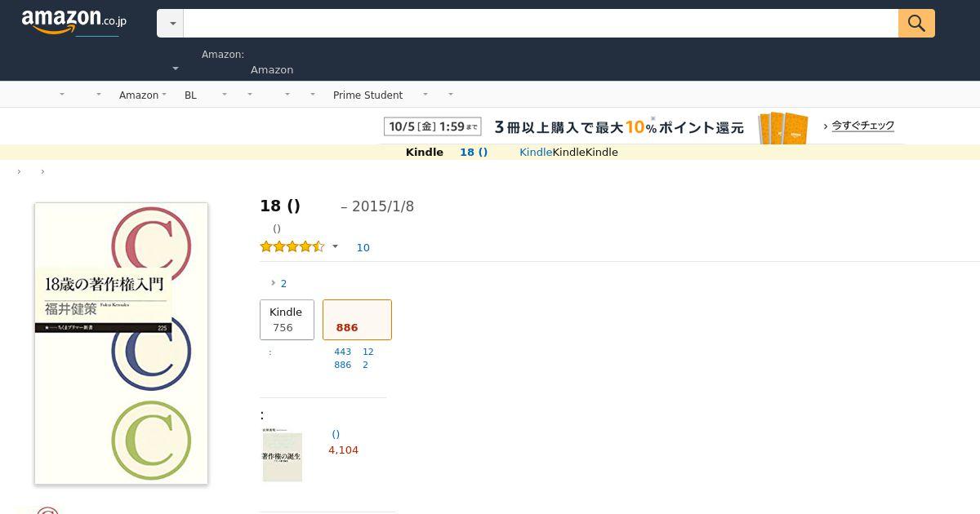This screenshot has height=514, width=980.
Task: Open the "886" new price link below formats
Action: coord(342,365)
